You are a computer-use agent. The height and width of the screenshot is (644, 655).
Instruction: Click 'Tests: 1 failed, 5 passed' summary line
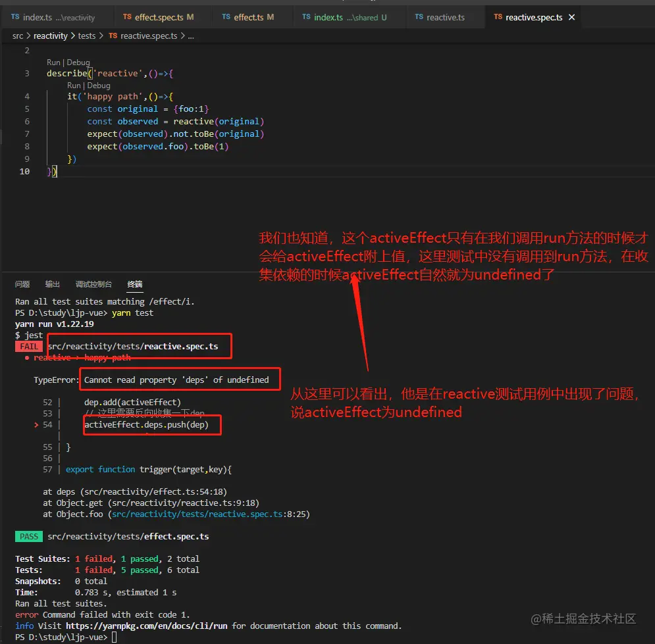click(107, 570)
